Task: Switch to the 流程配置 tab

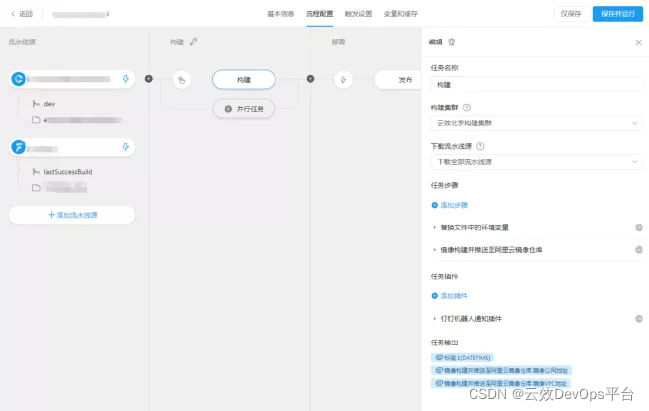Action: [x=320, y=14]
